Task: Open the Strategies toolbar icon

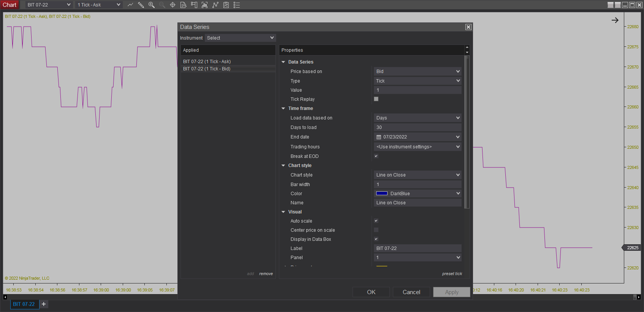Action: tap(226, 5)
